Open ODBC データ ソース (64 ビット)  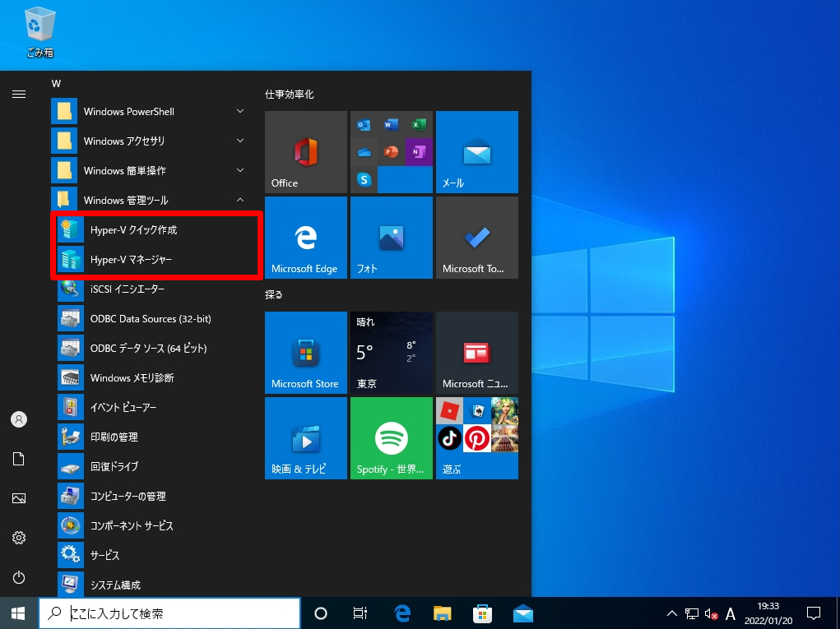[155, 349]
